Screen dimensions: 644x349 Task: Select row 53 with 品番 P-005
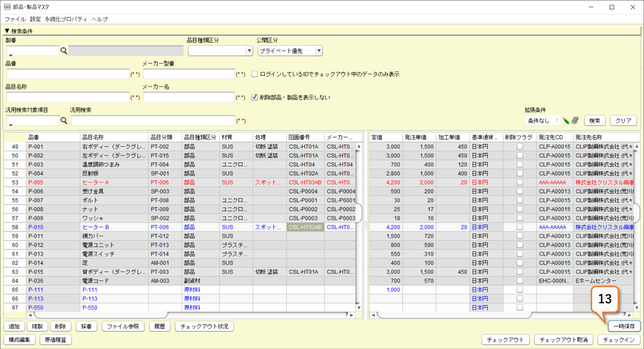coord(15,182)
